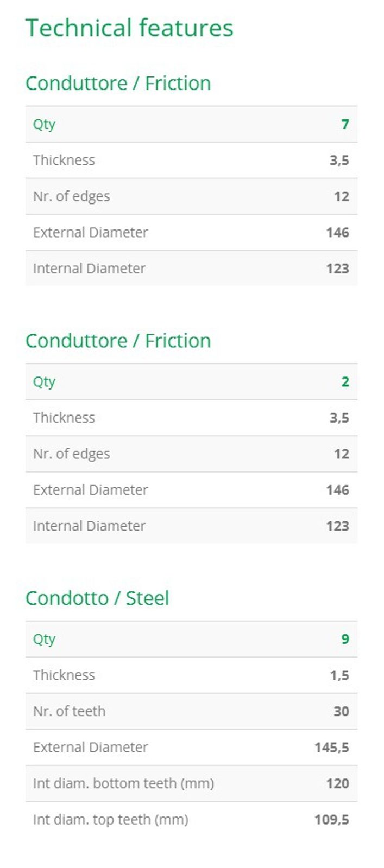
Task: Select the teeth count value 30
Action: [x=341, y=711]
